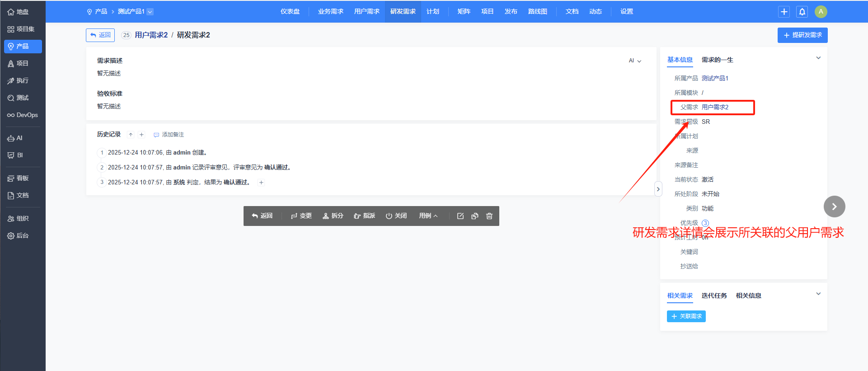Viewport: 868px width, 371px height.
Task: Open the 用户需求 menu
Action: [x=366, y=12]
